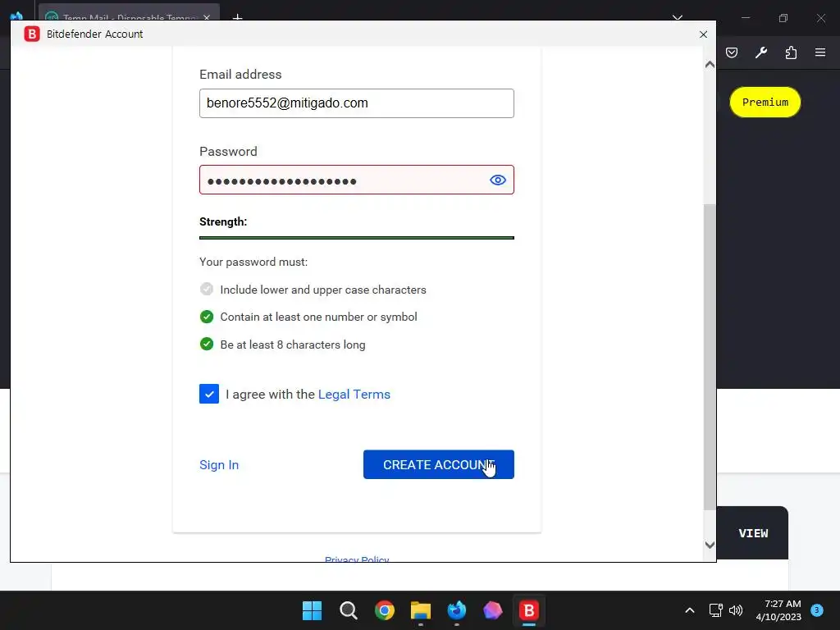
Task: Open the Windows Start menu
Action: (x=312, y=610)
